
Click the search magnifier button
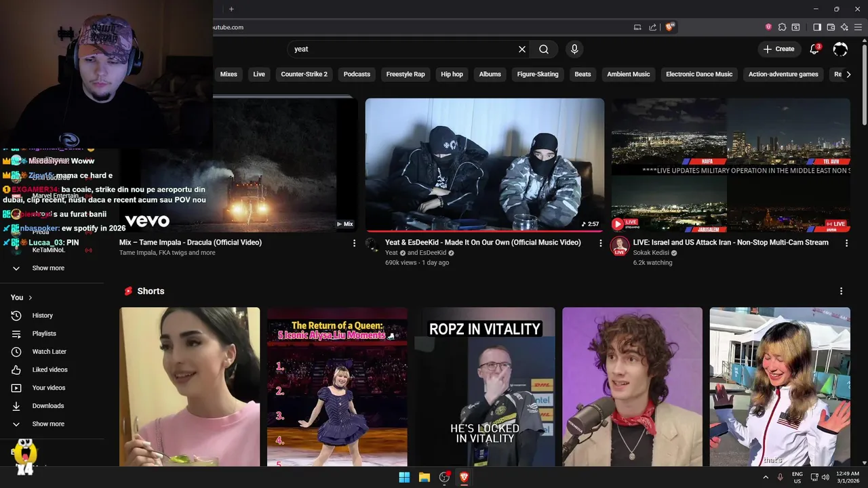pyautogui.click(x=544, y=49)
